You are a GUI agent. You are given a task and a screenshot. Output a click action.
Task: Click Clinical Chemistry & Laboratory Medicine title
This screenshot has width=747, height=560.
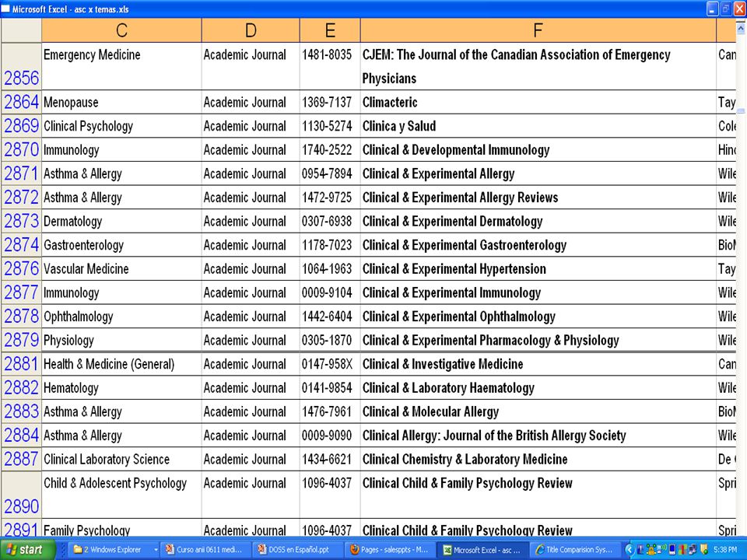[538, 459]
